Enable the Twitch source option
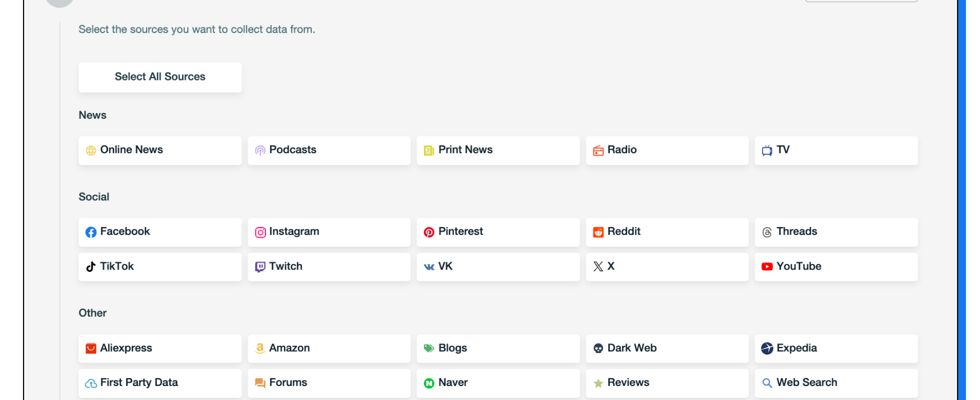The image size is (980, 400). click(329, 267)
